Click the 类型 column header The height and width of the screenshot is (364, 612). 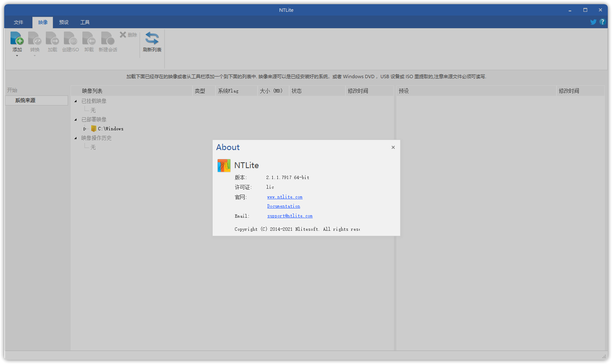point(204,91)
